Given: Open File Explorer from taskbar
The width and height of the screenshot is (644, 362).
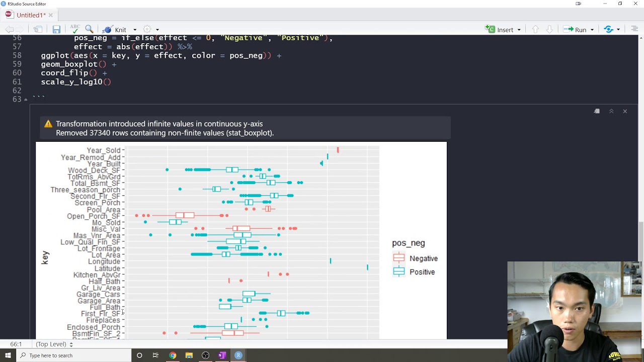Looking at the screenshot, I should point(189,355).
